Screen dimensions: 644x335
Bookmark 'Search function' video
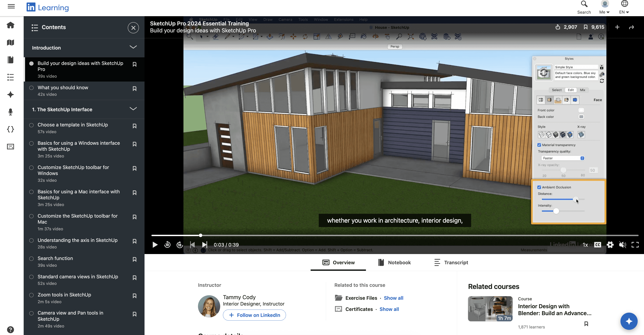point(135,259)
